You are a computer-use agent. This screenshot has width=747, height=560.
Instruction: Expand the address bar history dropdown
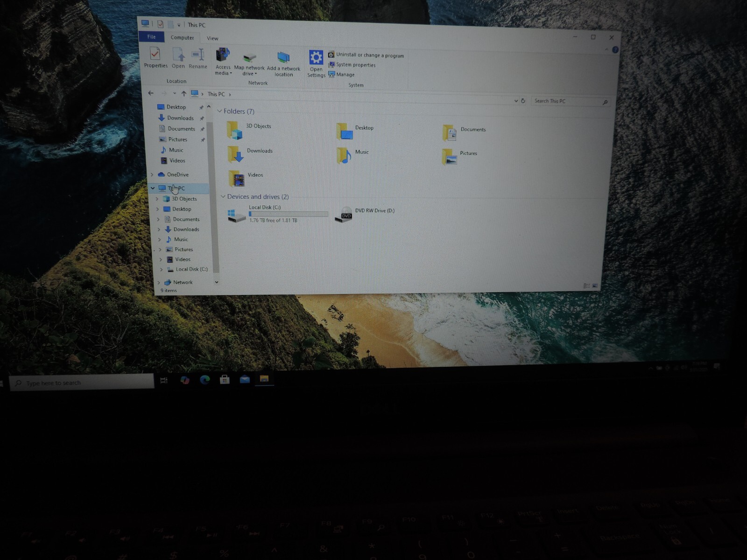pyautogui.click(x=516, y=101)
